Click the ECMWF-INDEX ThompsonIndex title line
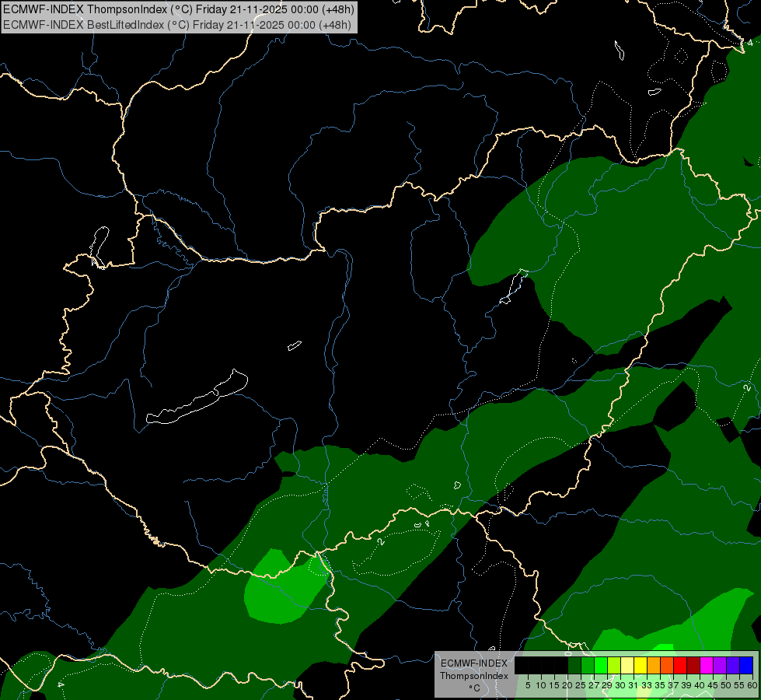The height and width of the screenshot is (700, 761). point(179,9)
